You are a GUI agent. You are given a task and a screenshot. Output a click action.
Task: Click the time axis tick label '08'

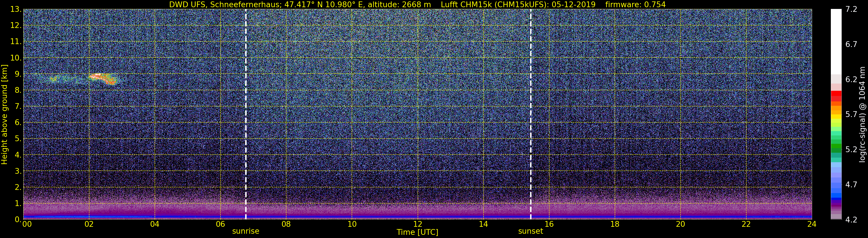286,224
